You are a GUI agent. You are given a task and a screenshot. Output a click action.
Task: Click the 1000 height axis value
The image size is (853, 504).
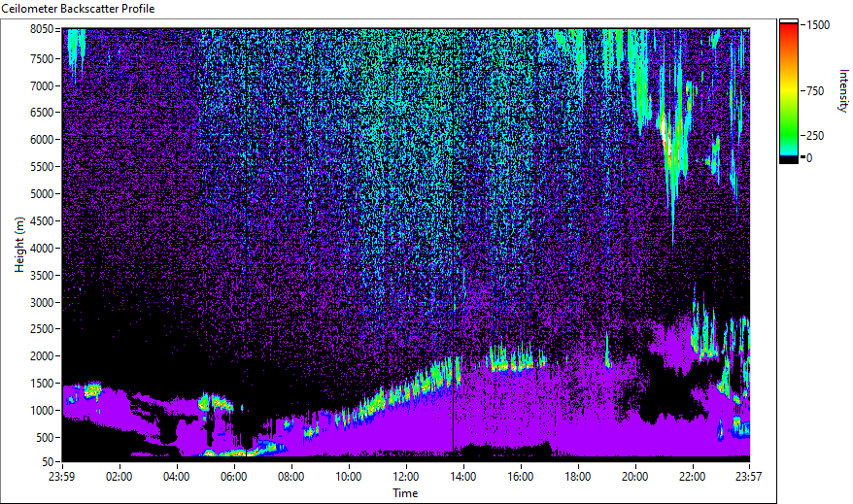click(42, 411)
